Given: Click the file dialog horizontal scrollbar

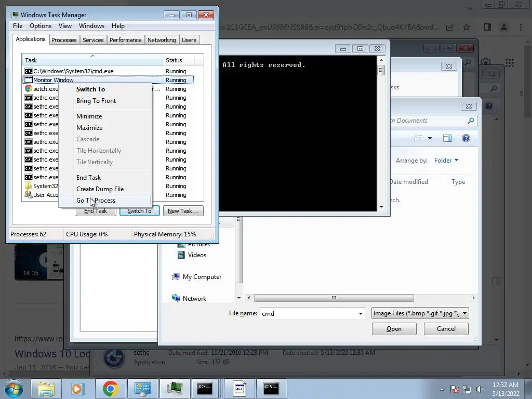Looking at the screenshot, I should [x=334, y=298].
